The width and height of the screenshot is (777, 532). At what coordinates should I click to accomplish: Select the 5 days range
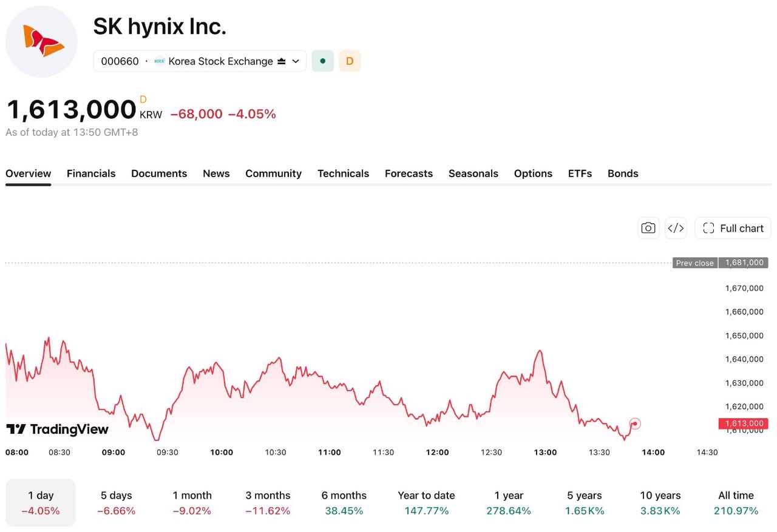(116, 503)
